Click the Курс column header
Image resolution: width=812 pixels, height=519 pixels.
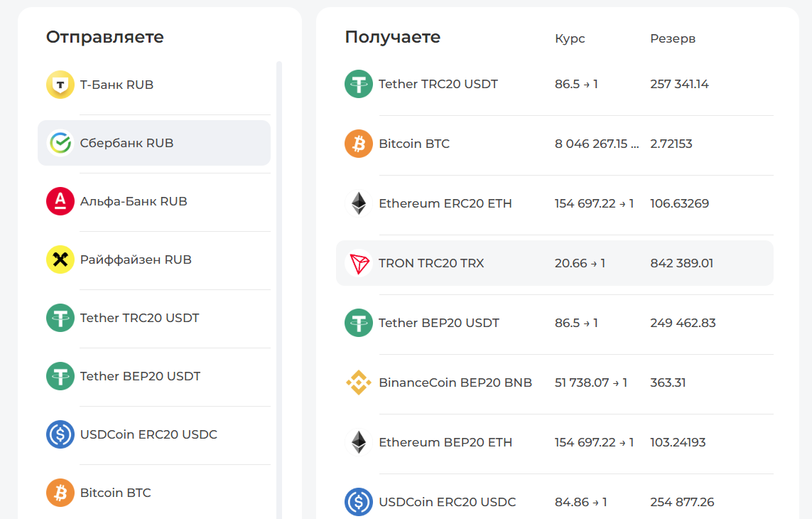[570, 38]
